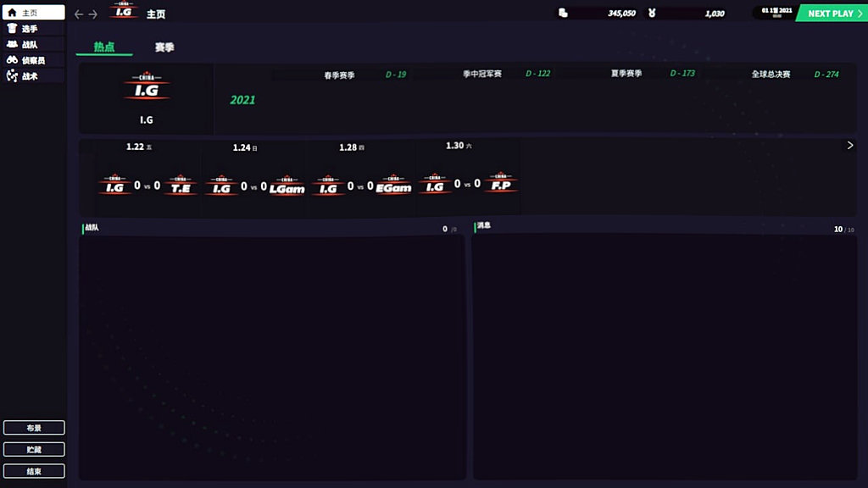The height and width of the screenshot is (488, 868).
Task: Click vs text in I.G vs T.E match
Action: (x=147, y=187)
